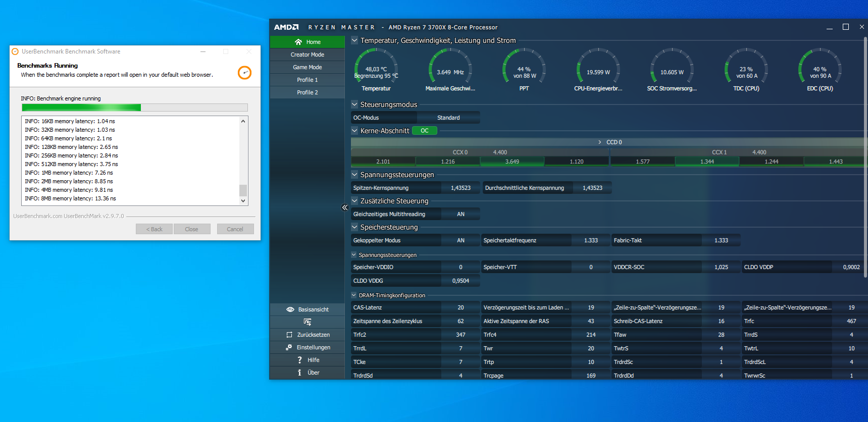The width and height of the screenshot is (868, 422).
Task: Click the 8MB memory latency log line
Action: (x=70, y=198)
